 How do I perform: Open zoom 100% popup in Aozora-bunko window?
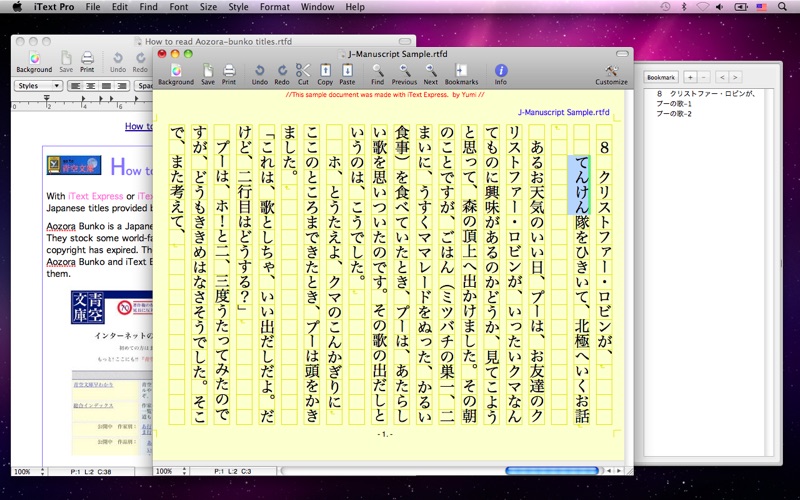click(x=30, y=472)
